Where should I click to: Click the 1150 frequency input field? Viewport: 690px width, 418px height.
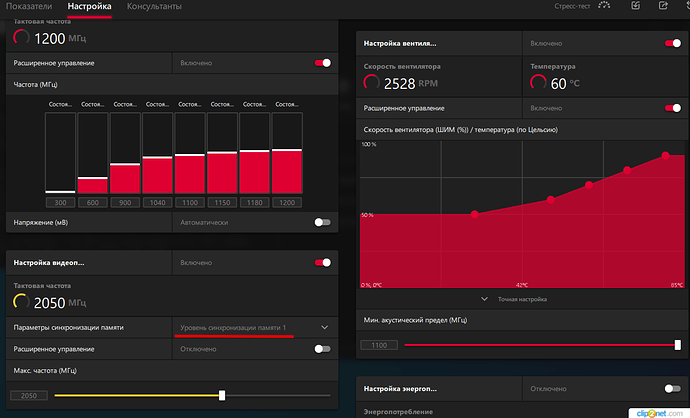point(222,202)
